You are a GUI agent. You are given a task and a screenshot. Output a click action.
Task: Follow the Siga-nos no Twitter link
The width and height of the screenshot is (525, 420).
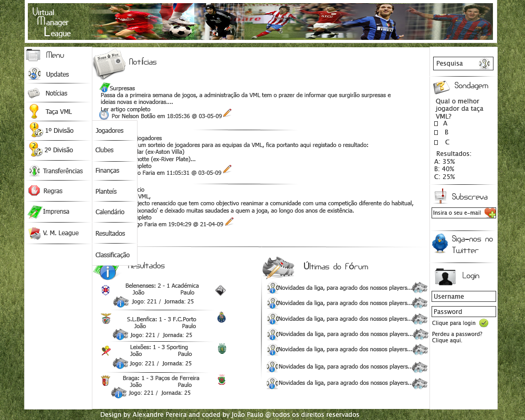[x=472, y=245]
